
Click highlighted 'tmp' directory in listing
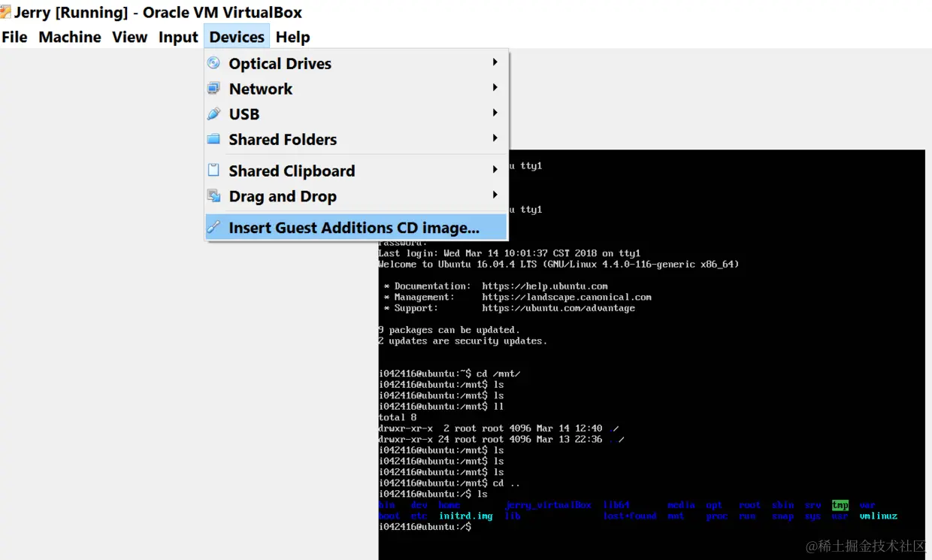[840, 505]
